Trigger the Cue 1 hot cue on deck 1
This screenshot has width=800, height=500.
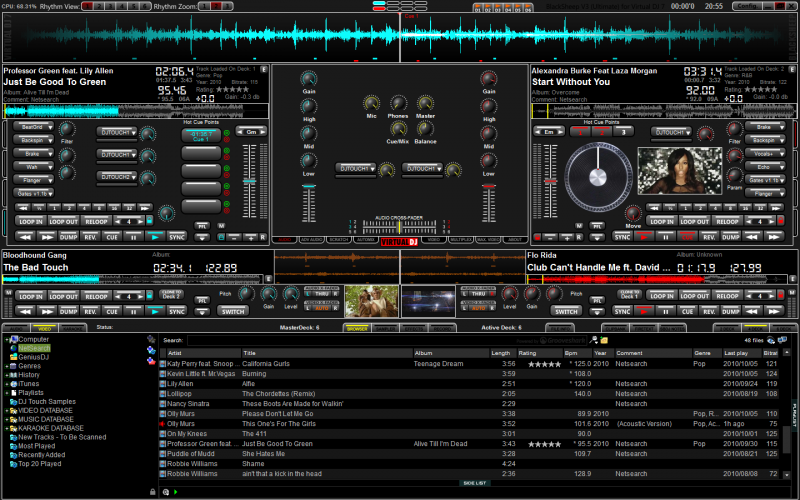201,136
